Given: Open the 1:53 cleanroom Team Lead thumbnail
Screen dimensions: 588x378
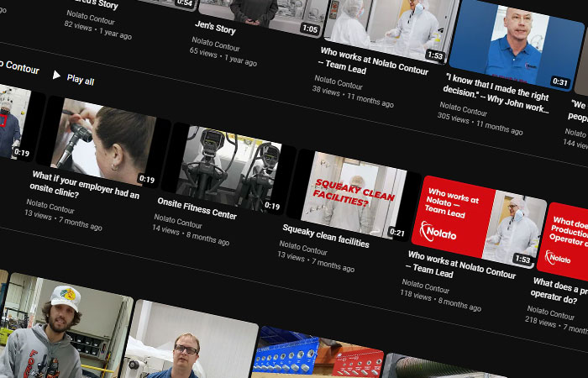Looking at the screenshot, I should point(392,28).
